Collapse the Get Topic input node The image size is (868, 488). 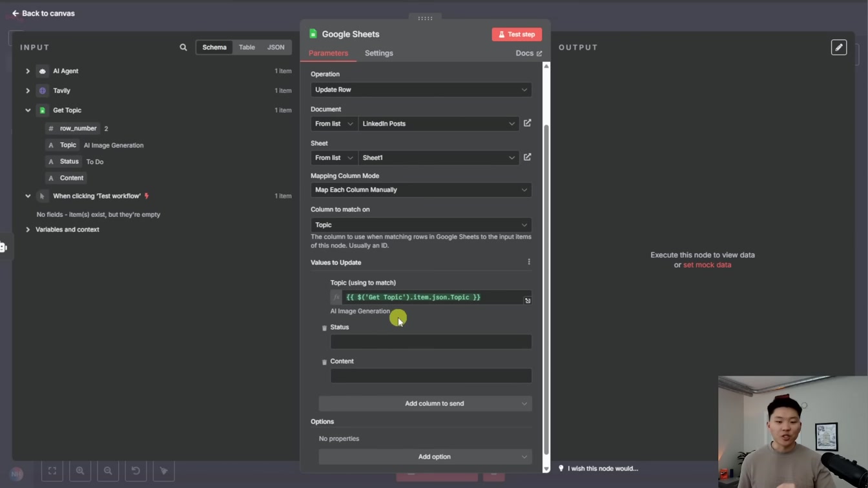(28, 110)
